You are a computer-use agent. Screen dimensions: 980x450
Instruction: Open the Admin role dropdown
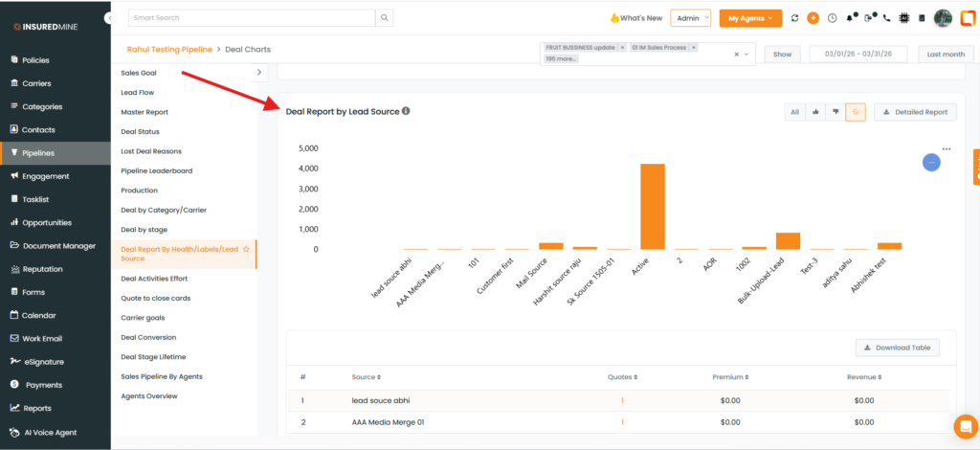pos(691,18)
